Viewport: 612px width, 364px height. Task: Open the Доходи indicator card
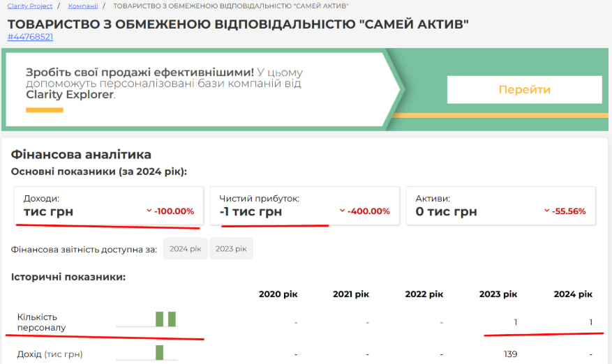tap(109, 206)
